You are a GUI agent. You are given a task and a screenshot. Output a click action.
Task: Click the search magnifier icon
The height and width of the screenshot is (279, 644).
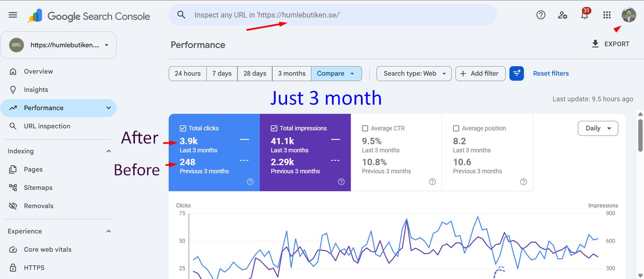(x=181, y=15)
